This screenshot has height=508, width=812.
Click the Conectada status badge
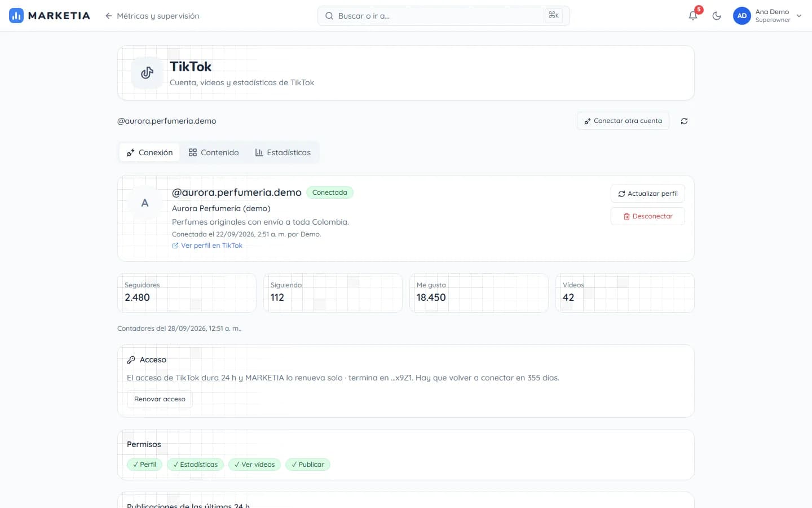point(330,192)
